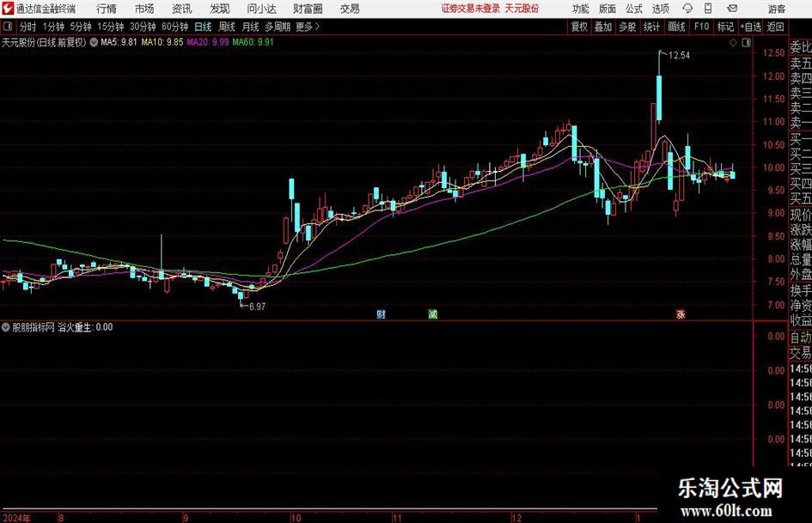The image size is (812, 523).
Task: Click the MA10: 9.85 label
Action: click(x=162, y=42)
